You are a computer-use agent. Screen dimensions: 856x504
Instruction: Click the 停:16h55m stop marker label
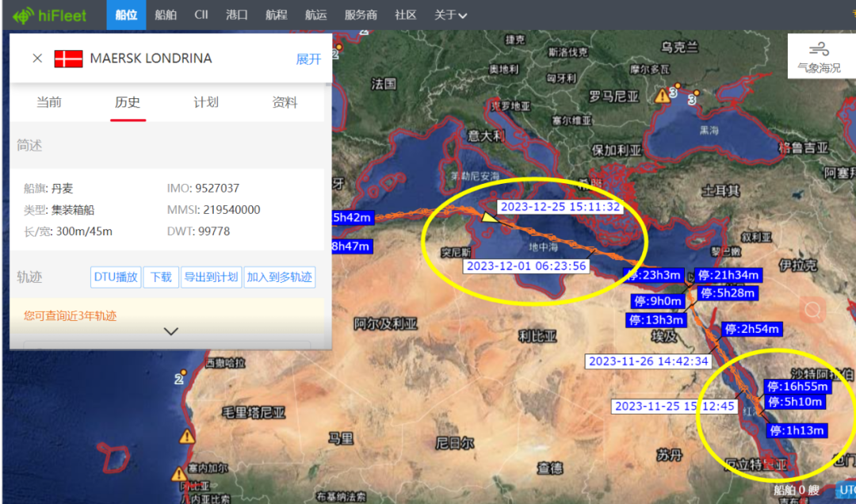(x=797, y=387)
